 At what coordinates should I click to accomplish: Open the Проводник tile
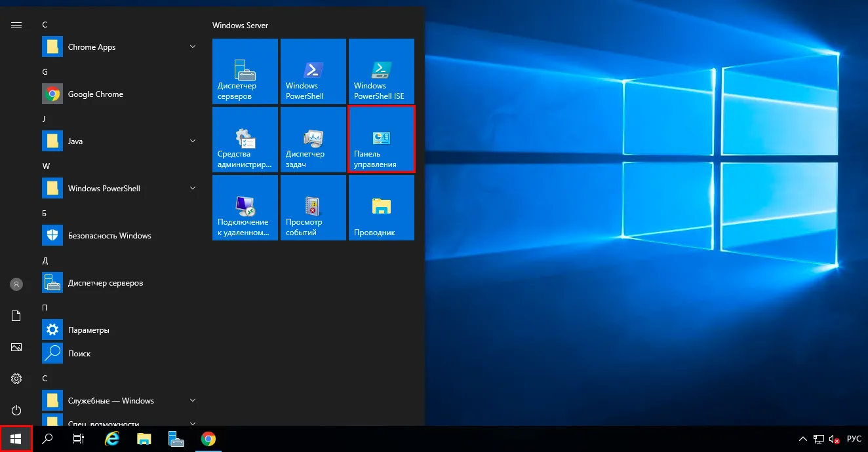(x=382, y=208)
